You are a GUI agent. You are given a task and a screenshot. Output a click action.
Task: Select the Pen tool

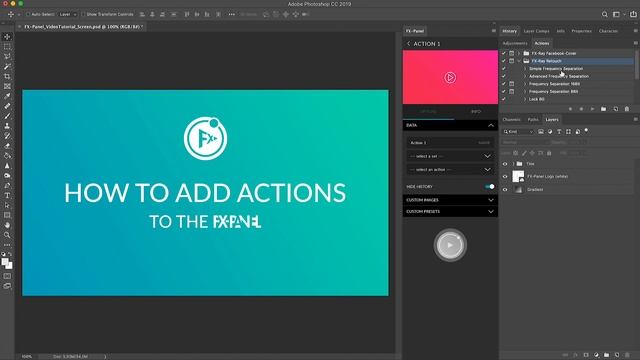(7, 185)
